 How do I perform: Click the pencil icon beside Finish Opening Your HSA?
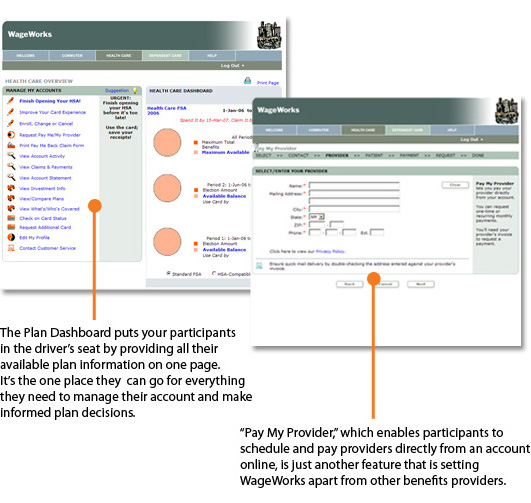pyautogui.click(x=11, y=101)
